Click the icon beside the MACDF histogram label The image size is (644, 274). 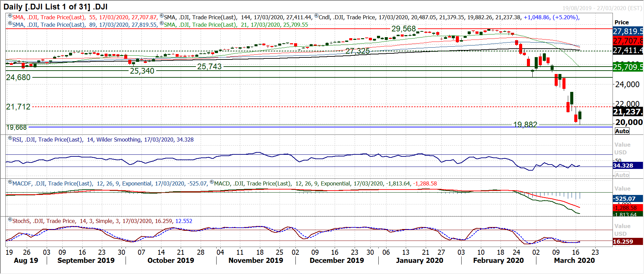click(10, 182)
